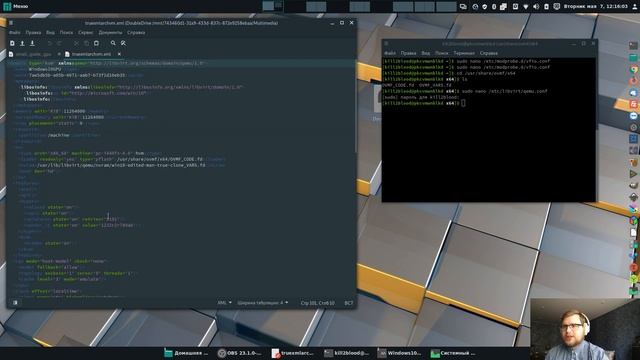This screenshot has height=360, width=640.
Task: Close the first editor document tab
Action: (59, 54)
